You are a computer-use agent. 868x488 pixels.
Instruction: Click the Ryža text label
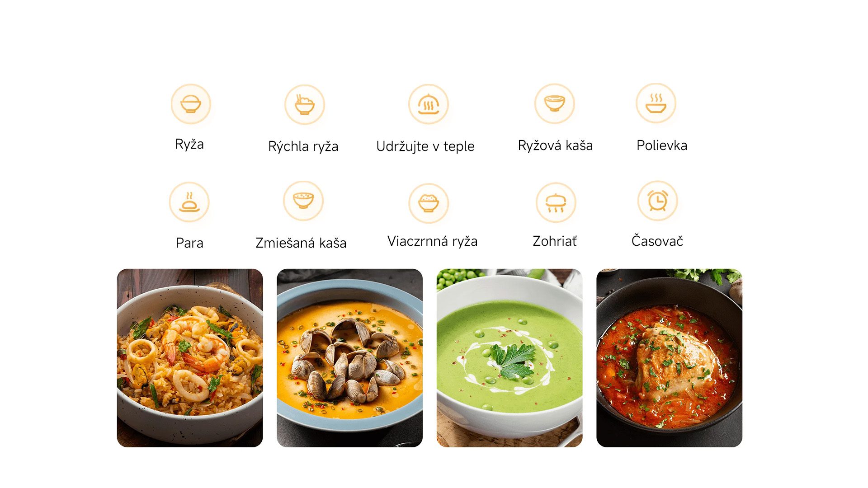point(189,145)
